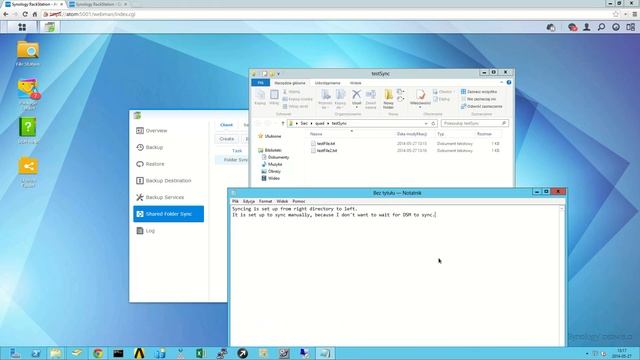This screenshot has height=360, width=640.
Task: Open Obrazy library
Action: [x=271, y=171]
